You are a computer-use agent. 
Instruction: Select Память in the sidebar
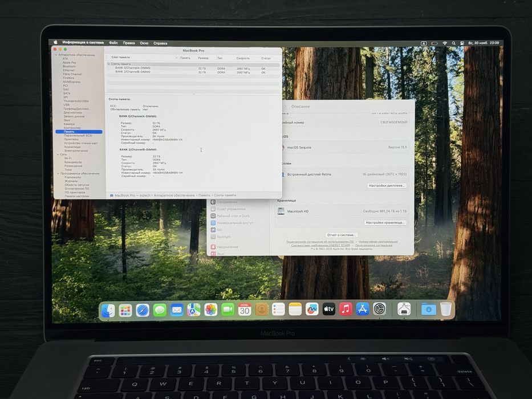click(x=79, y=132)
